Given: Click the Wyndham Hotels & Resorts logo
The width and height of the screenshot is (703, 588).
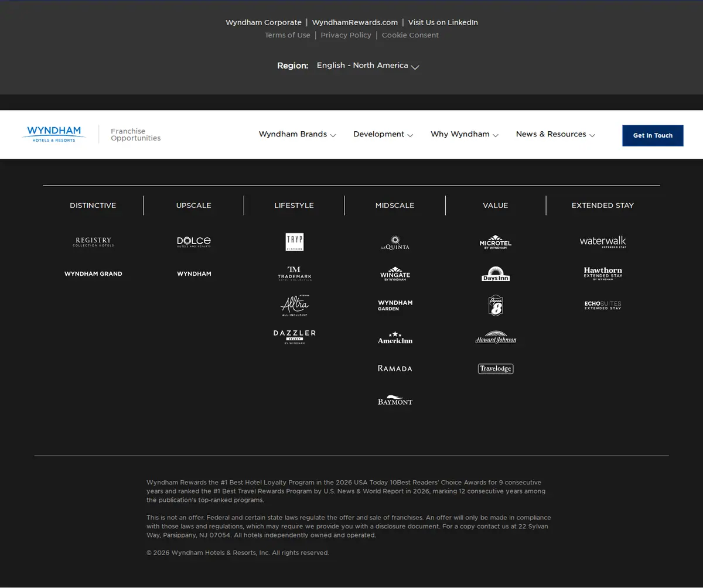Looking at the screenshot, I should click(54, 134).
